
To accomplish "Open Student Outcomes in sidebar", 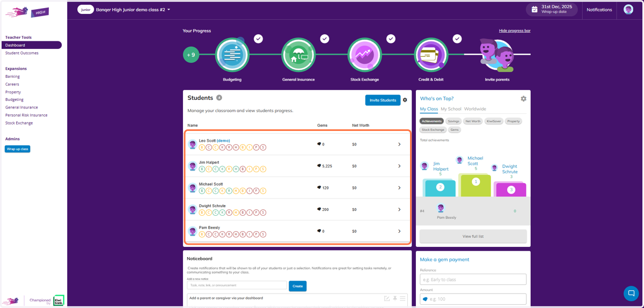I will pyautogui.click(x=22, y=53).
